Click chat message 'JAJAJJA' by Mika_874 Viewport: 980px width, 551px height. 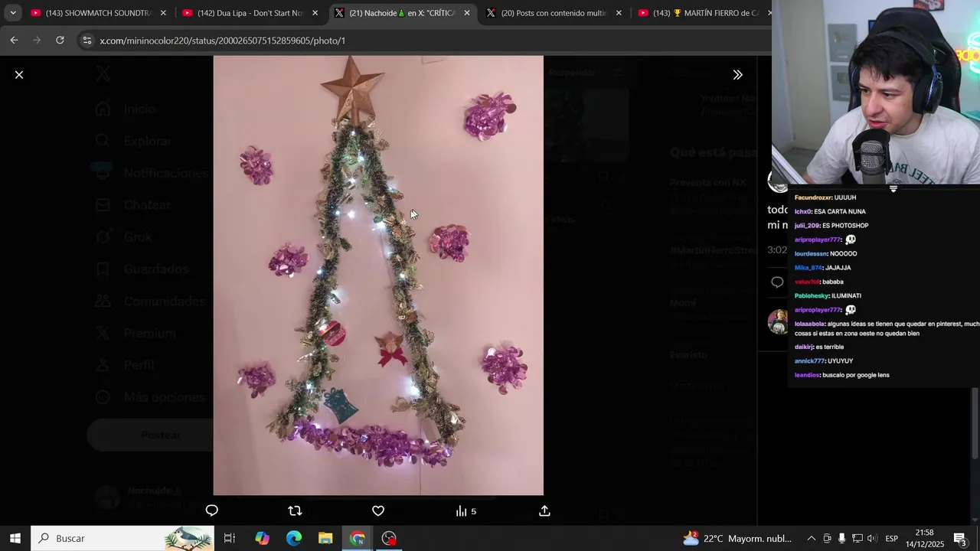tap(838, 268)
